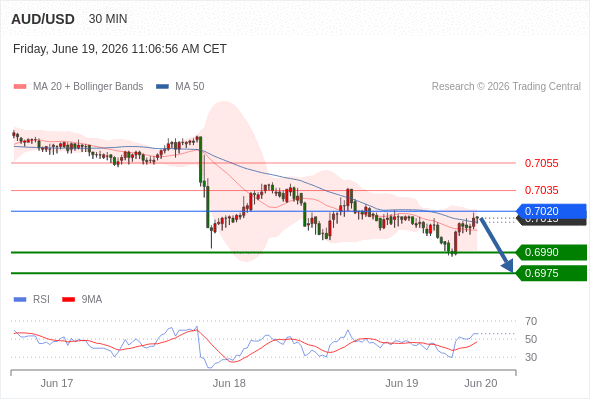The image size is (590, 400).
Task: Click the Jun 19 date axis label
Action: tap(401, 383)
